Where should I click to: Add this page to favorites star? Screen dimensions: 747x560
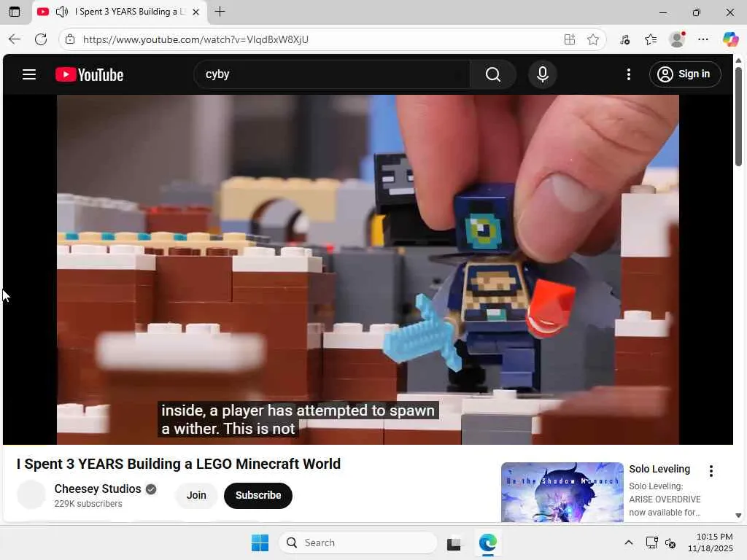pyautogui.click(x=592, y=39)
